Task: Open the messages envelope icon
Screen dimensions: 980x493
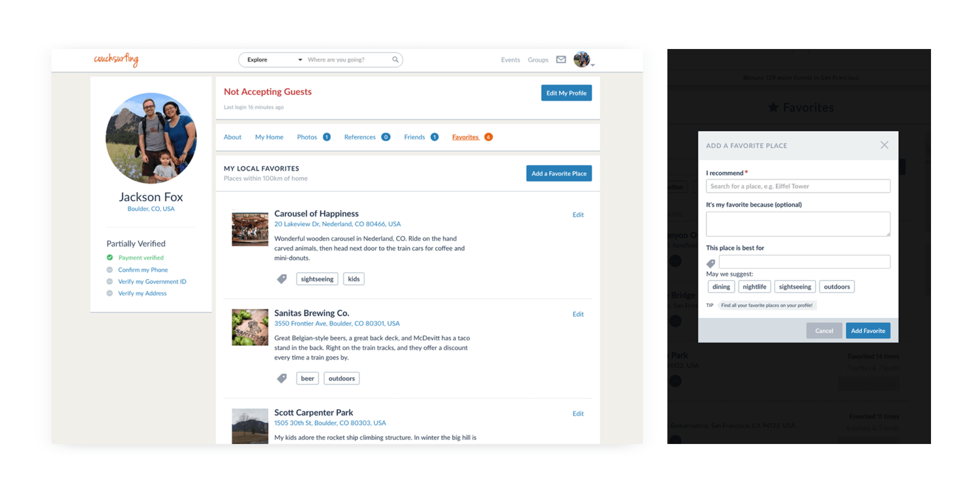Action: (x=561, y=59)
